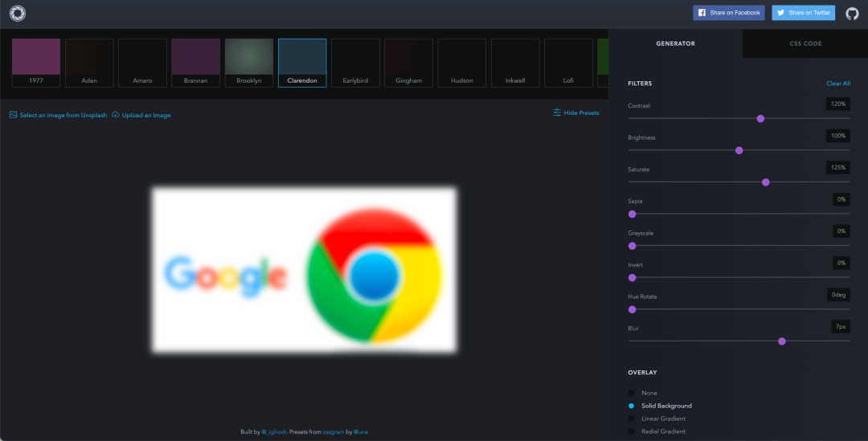Open the @_ighosh credit link
Image resolution: width=868 pixels, height=441 pixels.
(274, 432)
